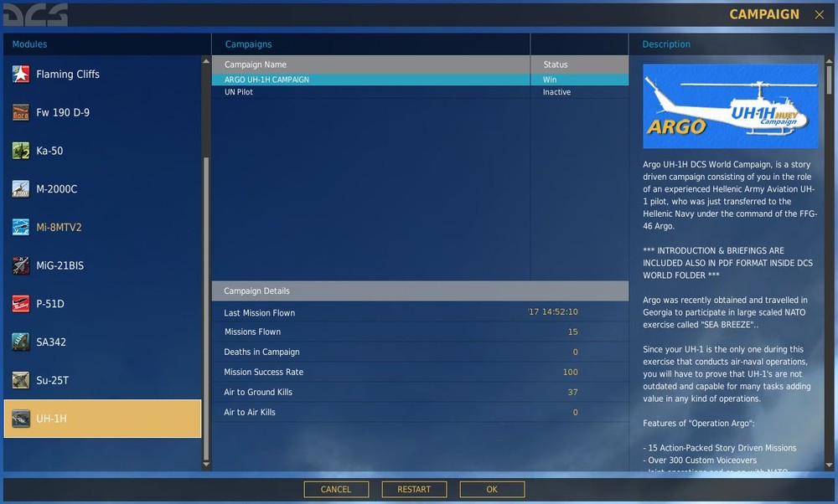Click the Modules panel header
The height and width of the screenshot is (504, 838).
(107, 44)
